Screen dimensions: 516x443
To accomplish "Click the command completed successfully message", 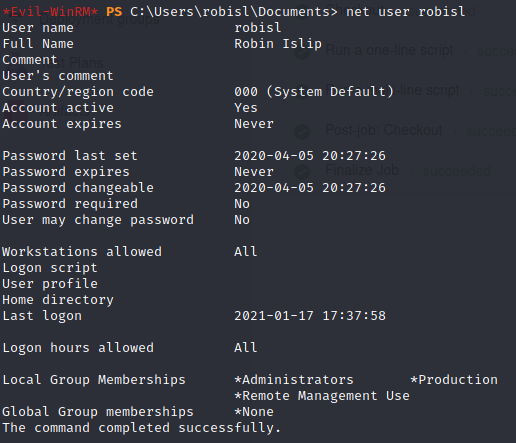I will pyautogui.click(x=142, y=428).
